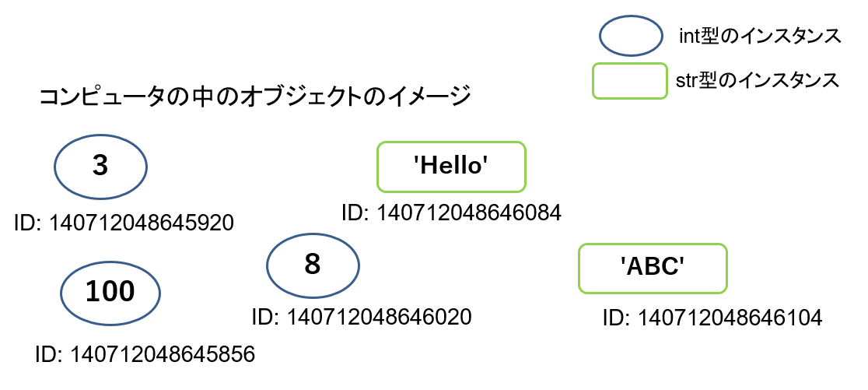Click the blue int-type legend oval
The height and width of the screenshot is (390, 868).
[x=630, y=36]
